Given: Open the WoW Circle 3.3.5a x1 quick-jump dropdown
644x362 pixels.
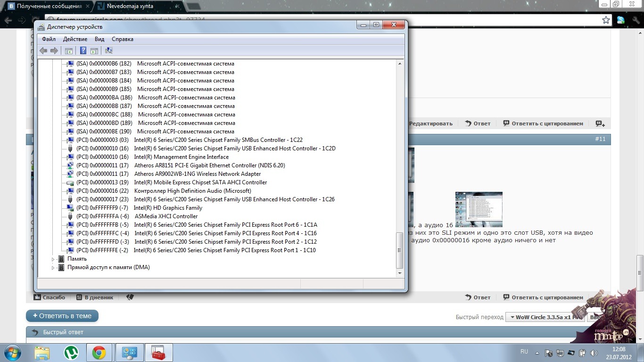Looking at the screenshot, I should pyautogui.click(x=545, y=317).
